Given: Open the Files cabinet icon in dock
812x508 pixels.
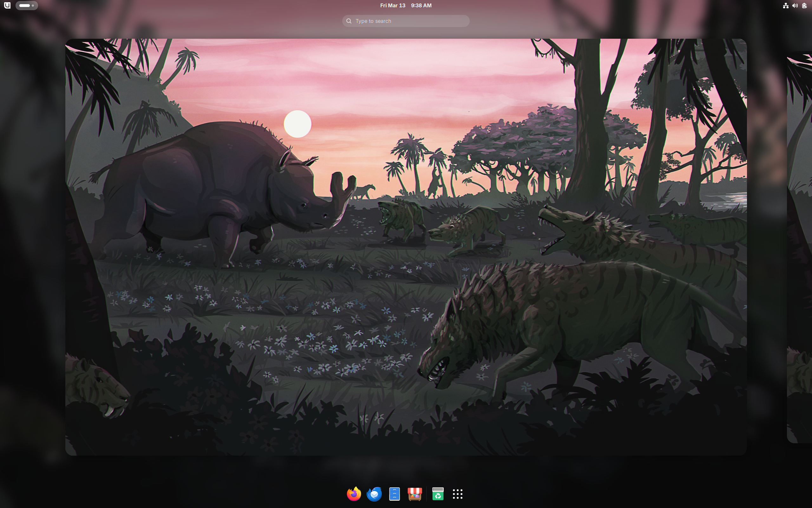Looking at the screenshot, I should [x=394, y=493].
